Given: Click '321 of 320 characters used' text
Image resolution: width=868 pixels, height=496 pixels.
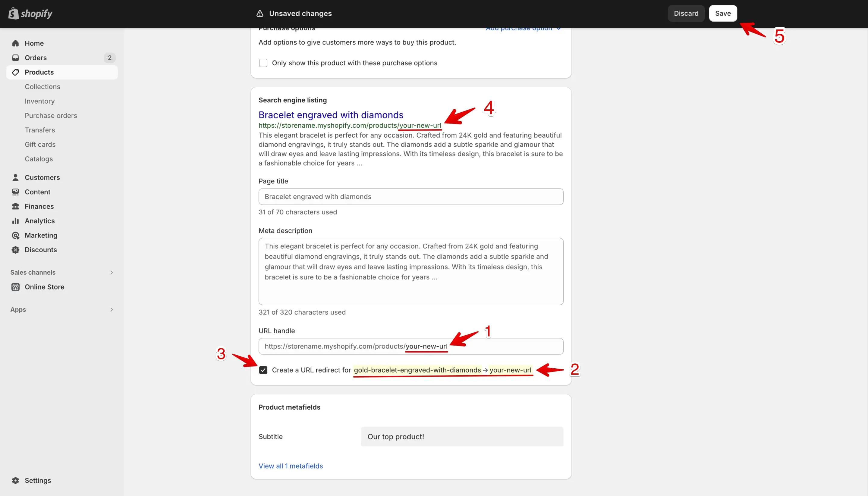Looking at the screenshot, I should (302, 312).
